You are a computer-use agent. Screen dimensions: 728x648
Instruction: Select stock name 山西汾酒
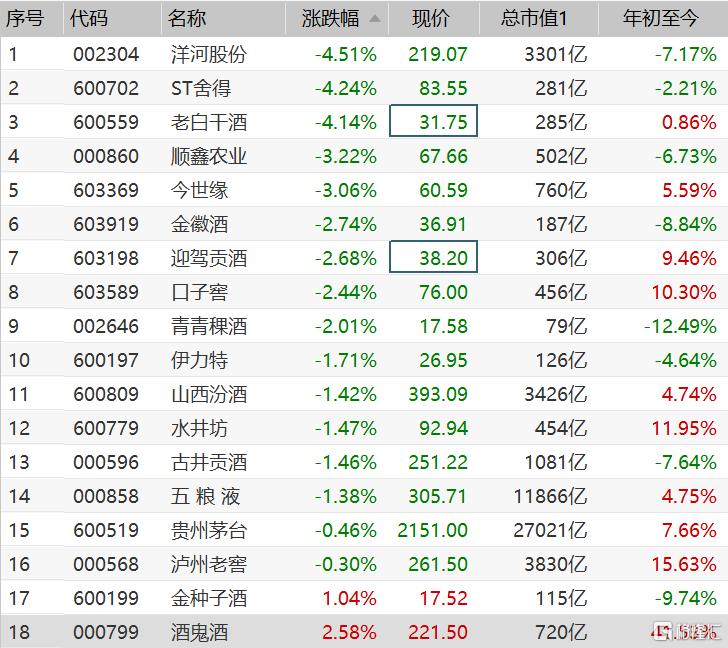tap(209, 395)
